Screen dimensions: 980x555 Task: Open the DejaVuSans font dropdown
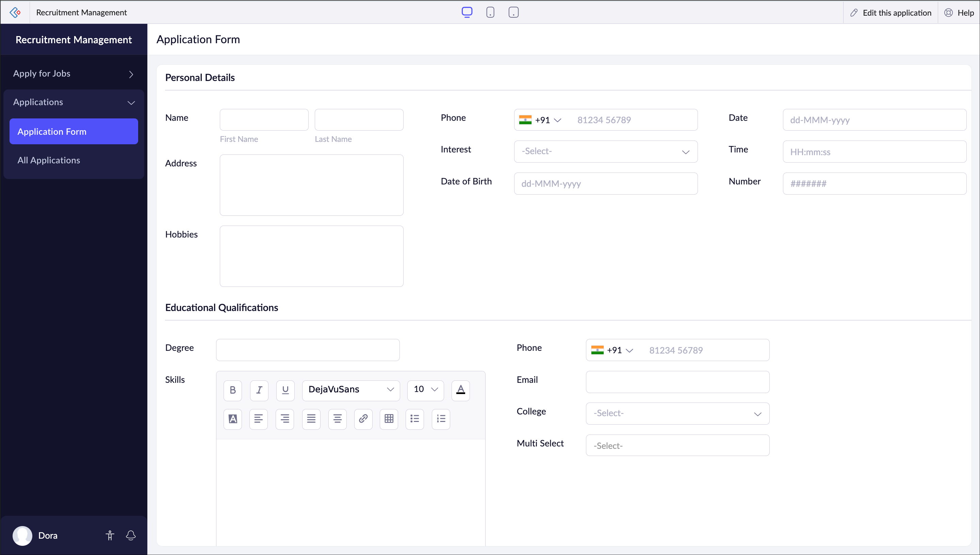(351, 390)
